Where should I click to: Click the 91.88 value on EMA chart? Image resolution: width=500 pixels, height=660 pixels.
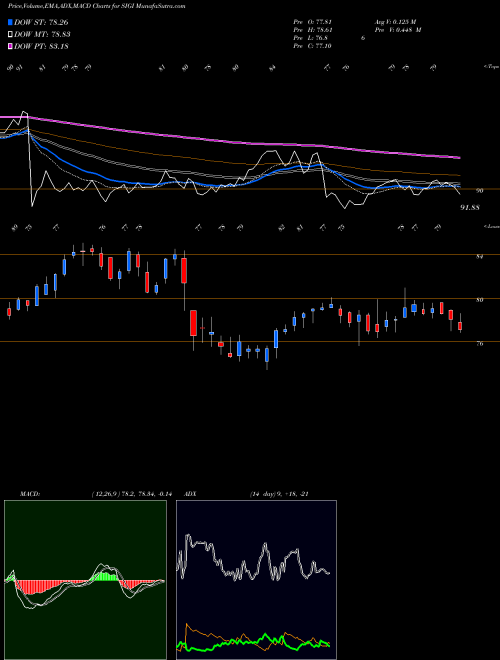(x=470, y=208)
